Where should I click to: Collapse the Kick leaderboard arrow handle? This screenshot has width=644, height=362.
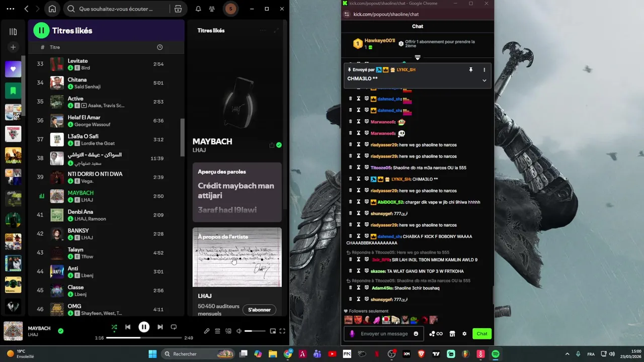pos(418,58)
